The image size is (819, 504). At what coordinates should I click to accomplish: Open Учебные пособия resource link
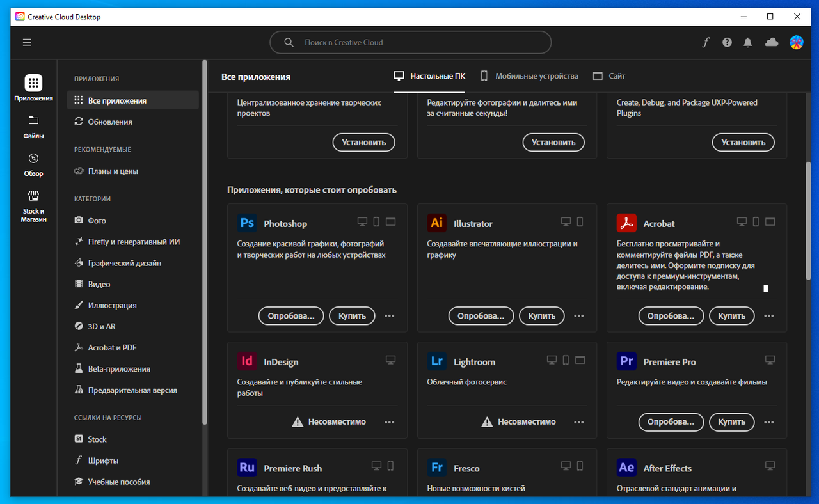(133, 482)
